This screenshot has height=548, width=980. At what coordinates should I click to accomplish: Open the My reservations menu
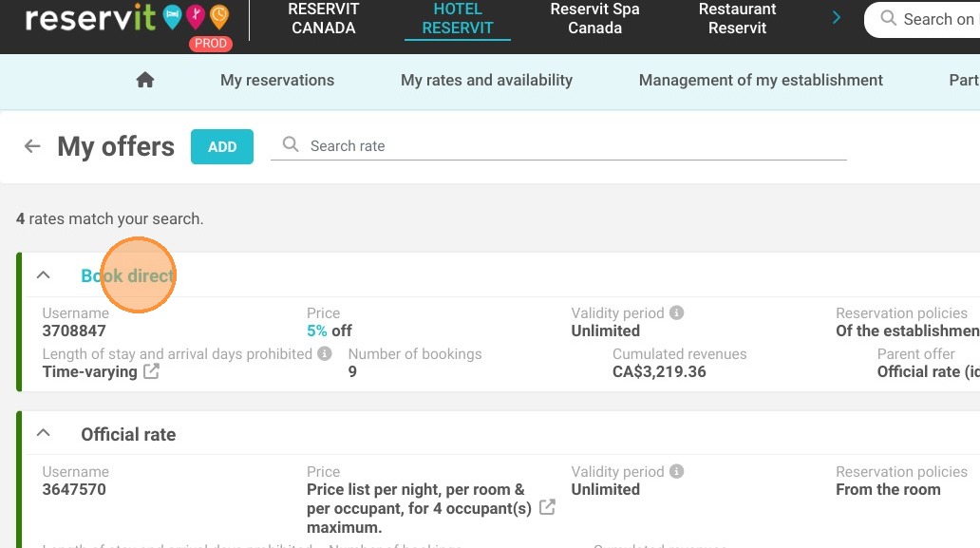click(277, 80)
